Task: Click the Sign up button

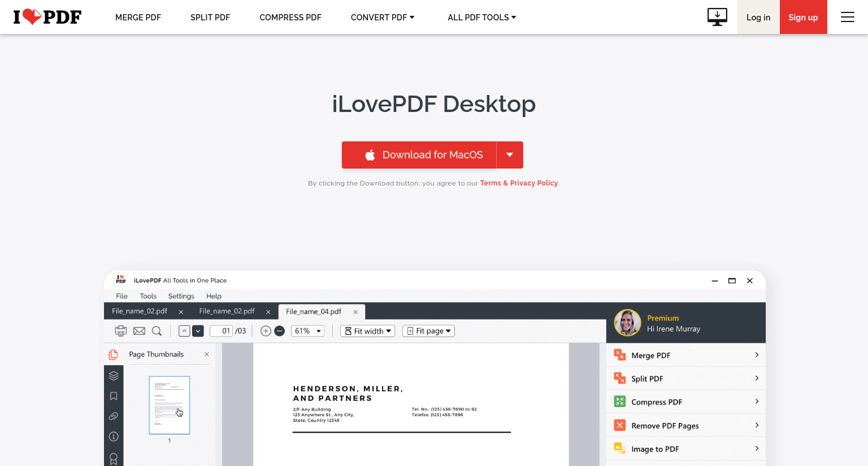Action: [x=803, y=17]
